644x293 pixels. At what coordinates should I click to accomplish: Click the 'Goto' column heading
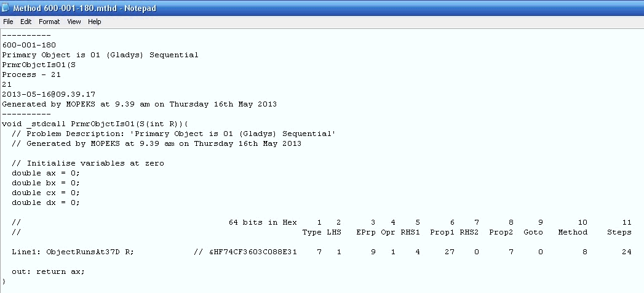coord(533,232)
